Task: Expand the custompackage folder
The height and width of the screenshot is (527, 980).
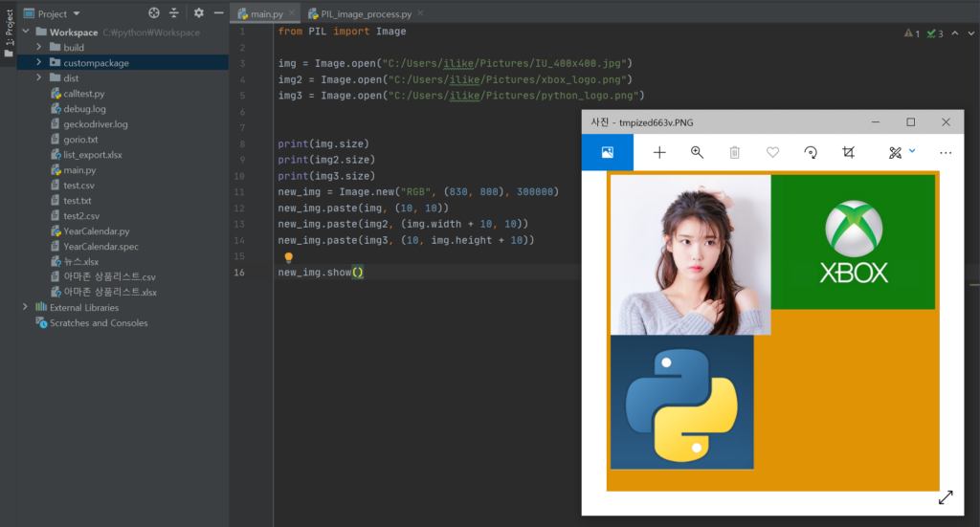Action: [x=39, y=63]
